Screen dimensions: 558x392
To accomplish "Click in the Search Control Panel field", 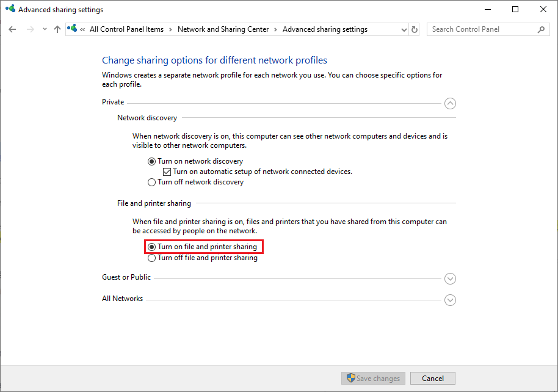I will pyautogui.click(x=482, y=29).
